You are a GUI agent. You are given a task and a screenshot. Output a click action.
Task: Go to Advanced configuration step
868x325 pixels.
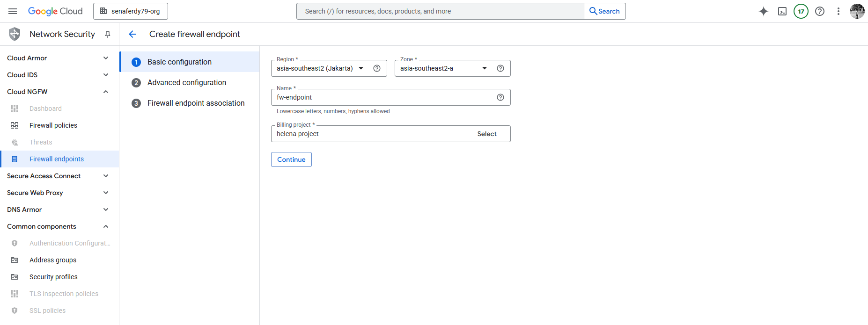pyautogui.click(x=186, y=83)
